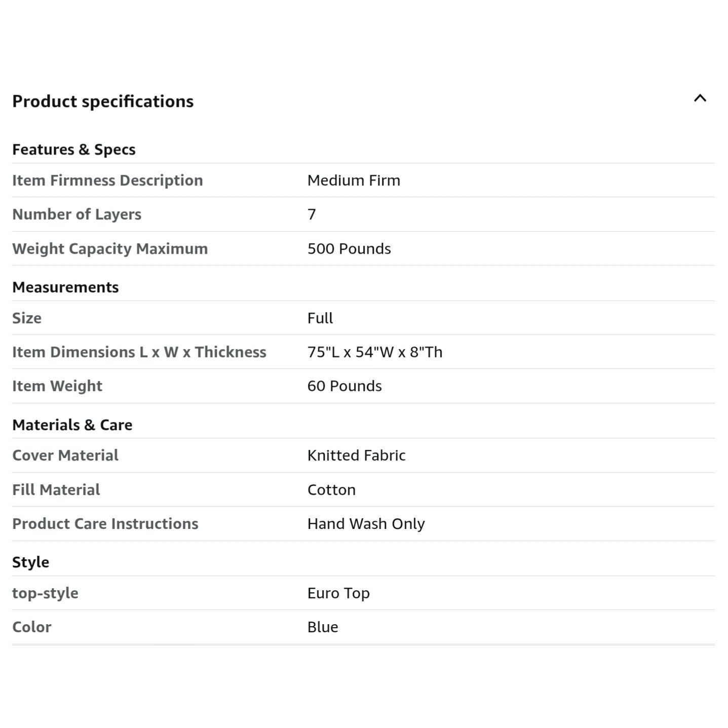The height and width of the screenshot is (728, 728).
Task: Select the Item Firmness Description label
Action: tap(107, 180)
